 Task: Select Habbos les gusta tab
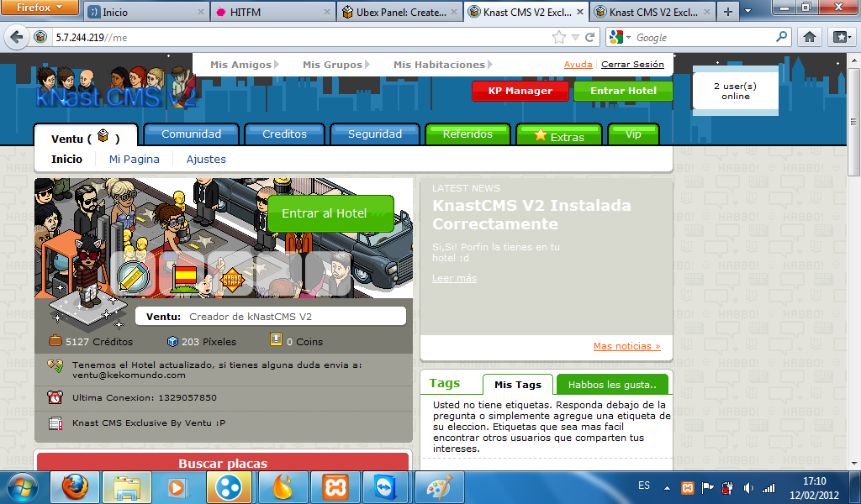coord(612,385)
